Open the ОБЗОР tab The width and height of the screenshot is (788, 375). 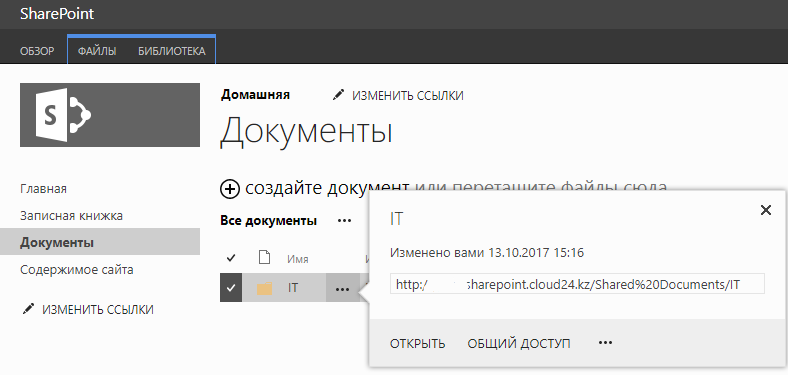pos(37,51)
